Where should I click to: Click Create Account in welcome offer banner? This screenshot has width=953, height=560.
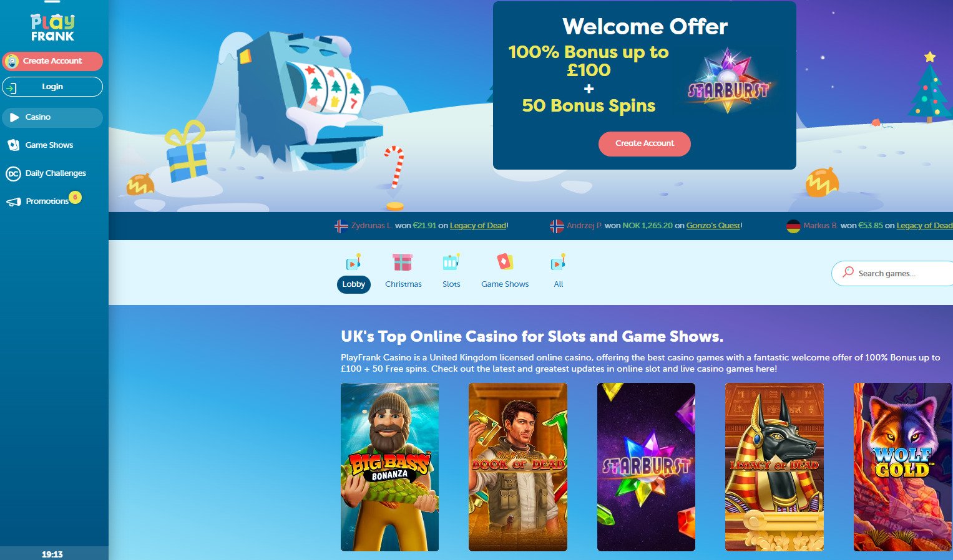click(645, 143)
